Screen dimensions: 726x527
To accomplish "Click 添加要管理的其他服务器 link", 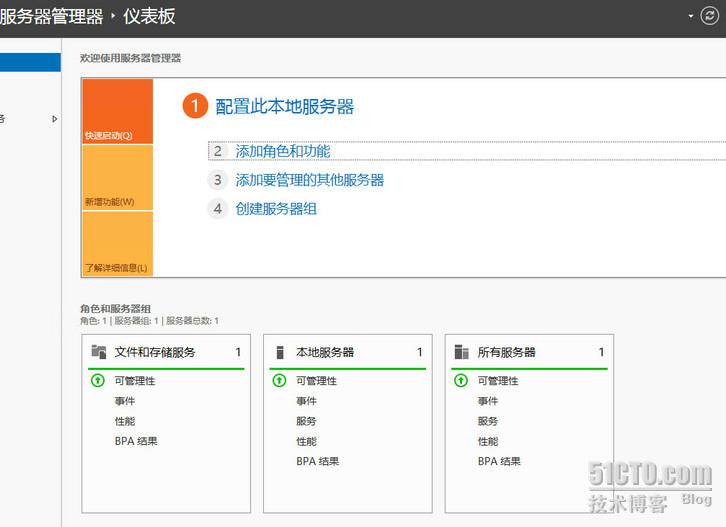I will click(x=310, y=181).
